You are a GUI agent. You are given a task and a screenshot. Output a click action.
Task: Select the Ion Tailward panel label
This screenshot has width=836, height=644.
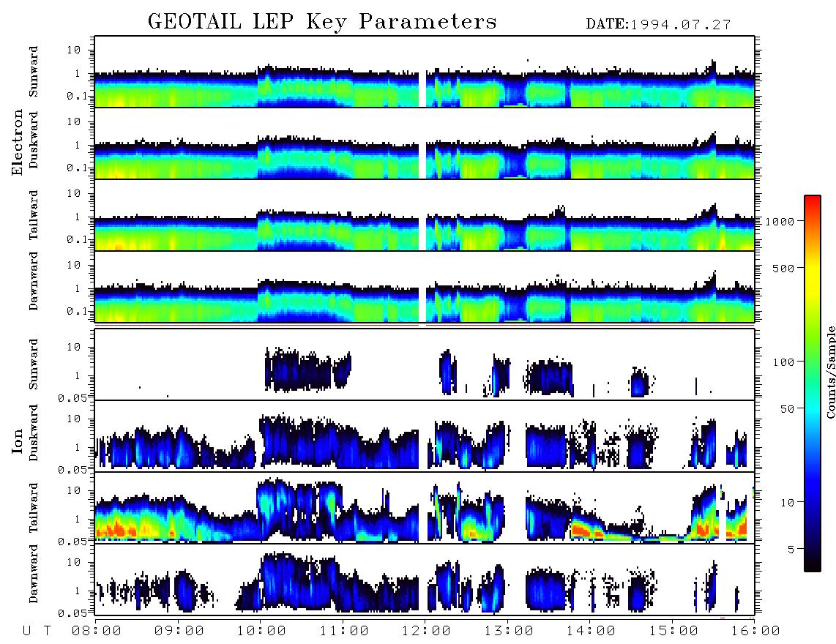pos(34,507)
